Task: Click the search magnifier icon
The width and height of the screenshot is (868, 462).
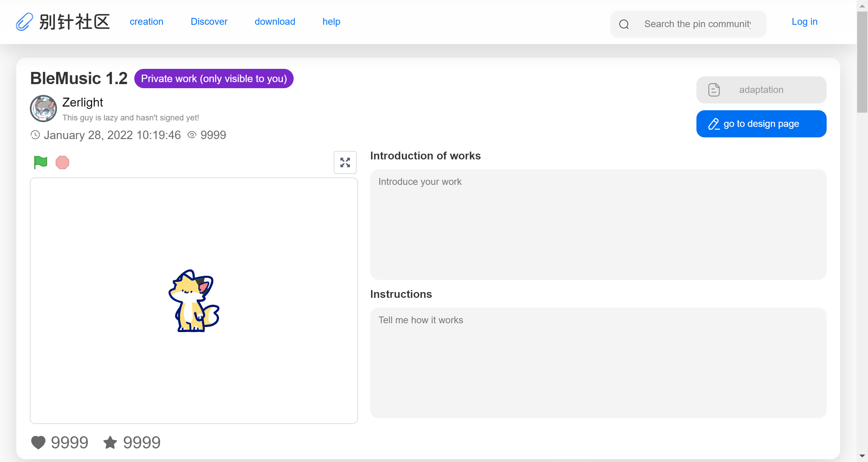Action: 624,24
